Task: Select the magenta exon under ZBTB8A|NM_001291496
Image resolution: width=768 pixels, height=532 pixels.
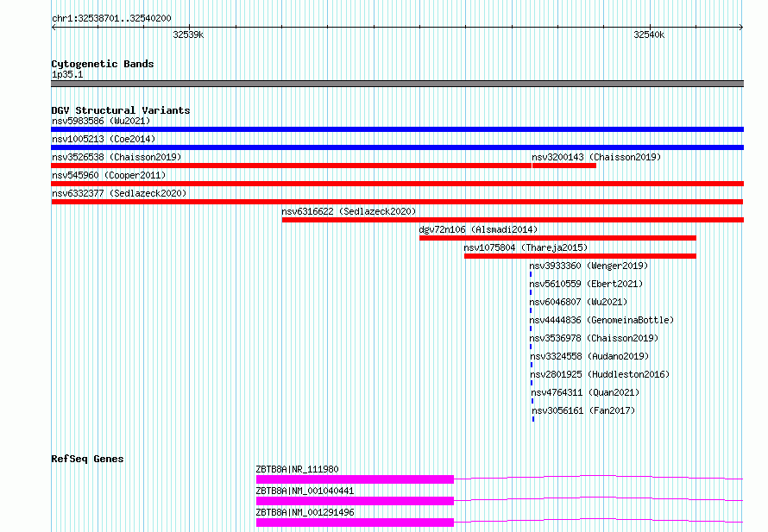Action: pyautogui.click(x=356, y=523)
